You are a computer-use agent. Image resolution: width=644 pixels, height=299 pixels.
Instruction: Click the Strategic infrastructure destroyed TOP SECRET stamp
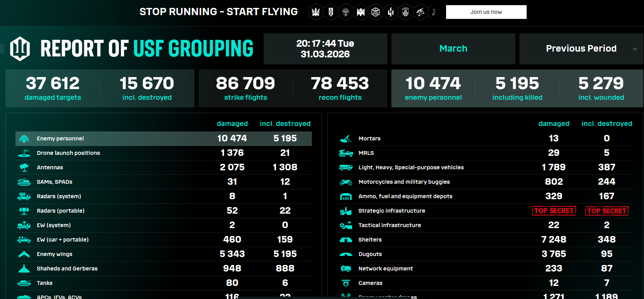[607, 211]
